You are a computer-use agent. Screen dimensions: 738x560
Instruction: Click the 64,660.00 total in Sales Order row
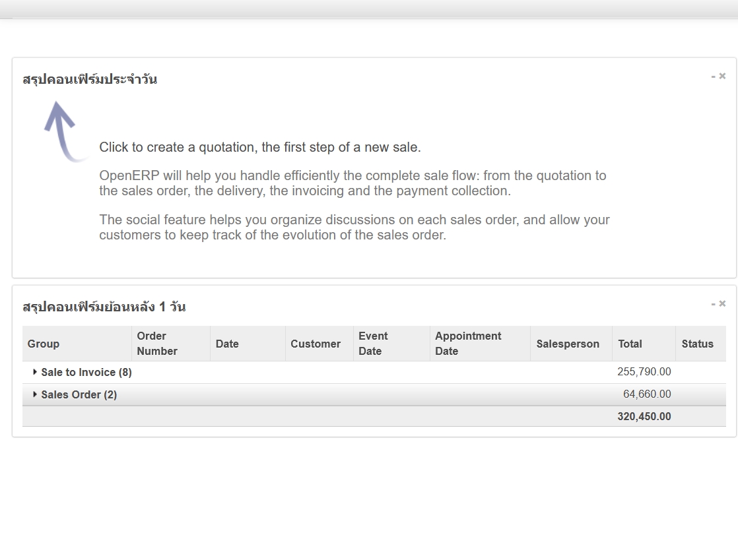pos(647,394)
